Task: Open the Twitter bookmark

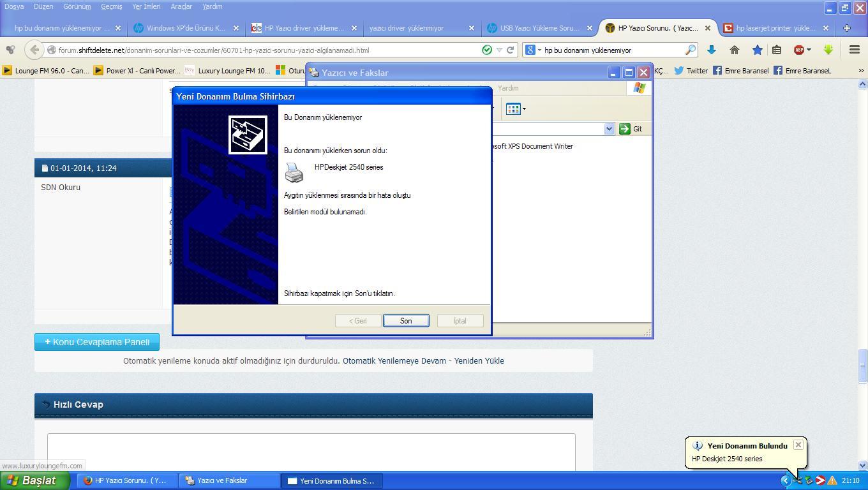Action: click(691, 71)
